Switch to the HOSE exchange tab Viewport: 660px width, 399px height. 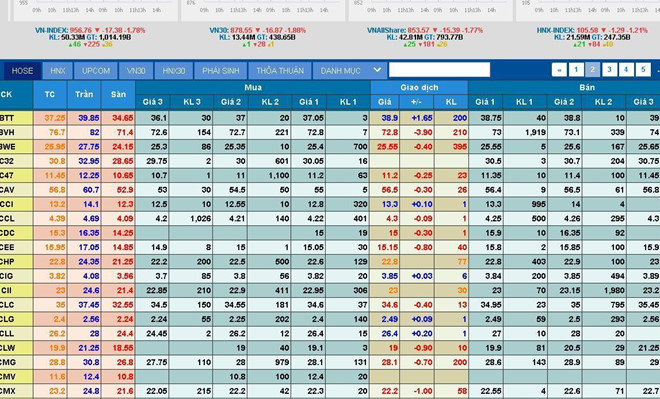(22, 71)
